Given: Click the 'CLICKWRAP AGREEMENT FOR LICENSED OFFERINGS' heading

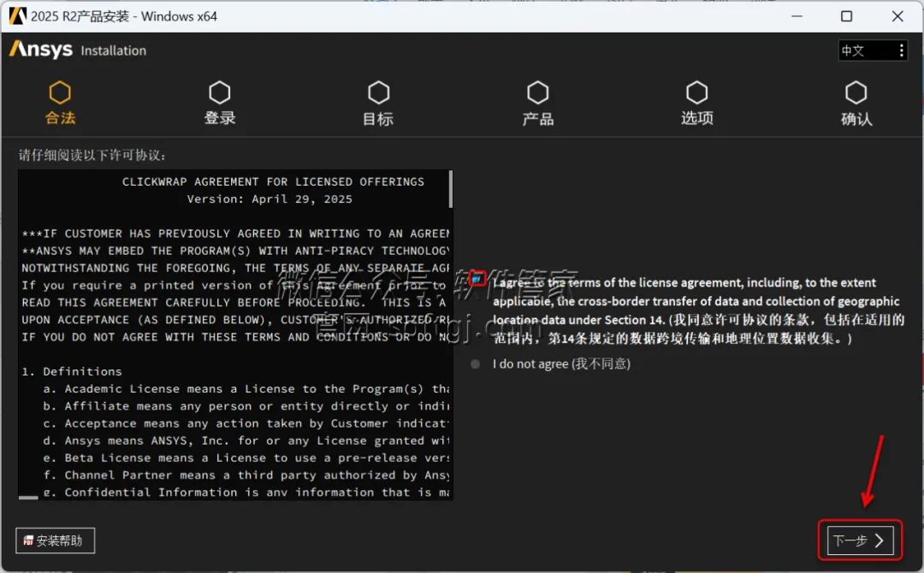Looking at the screenshot, I should [273, 182].
